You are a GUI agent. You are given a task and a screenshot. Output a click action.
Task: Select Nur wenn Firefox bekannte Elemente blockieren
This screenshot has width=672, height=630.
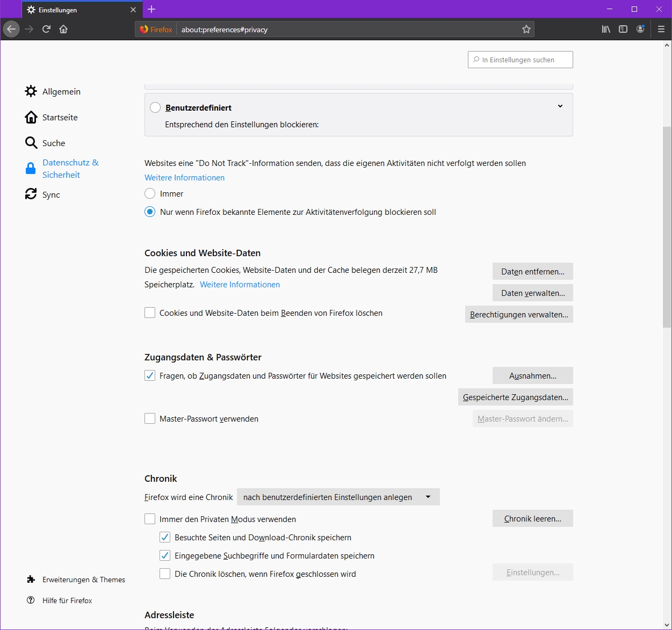150,212
